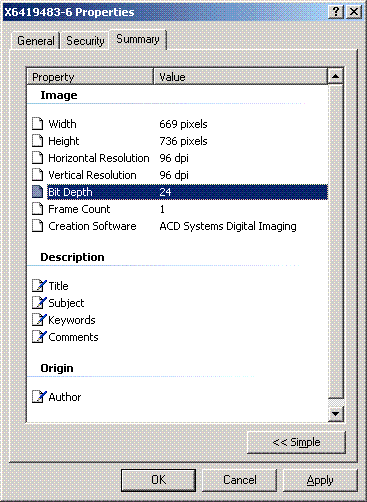Screen dimensions: 367x502
Task: Click the Title property label
Action: coord(58,286)
